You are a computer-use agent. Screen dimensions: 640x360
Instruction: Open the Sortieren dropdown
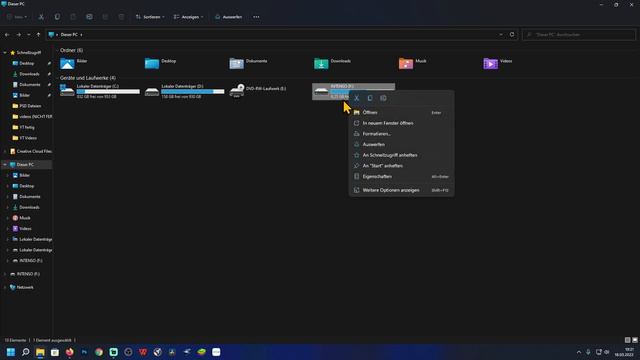pos(150,17)
